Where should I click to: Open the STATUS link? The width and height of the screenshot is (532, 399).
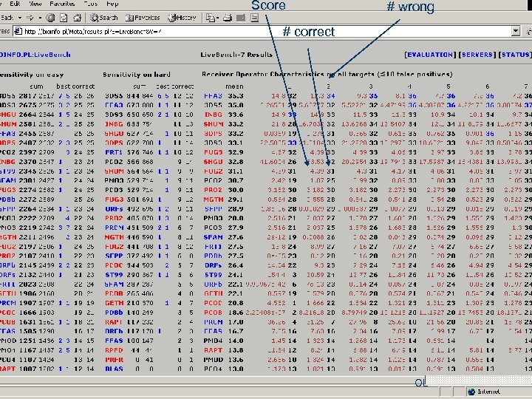515,55
